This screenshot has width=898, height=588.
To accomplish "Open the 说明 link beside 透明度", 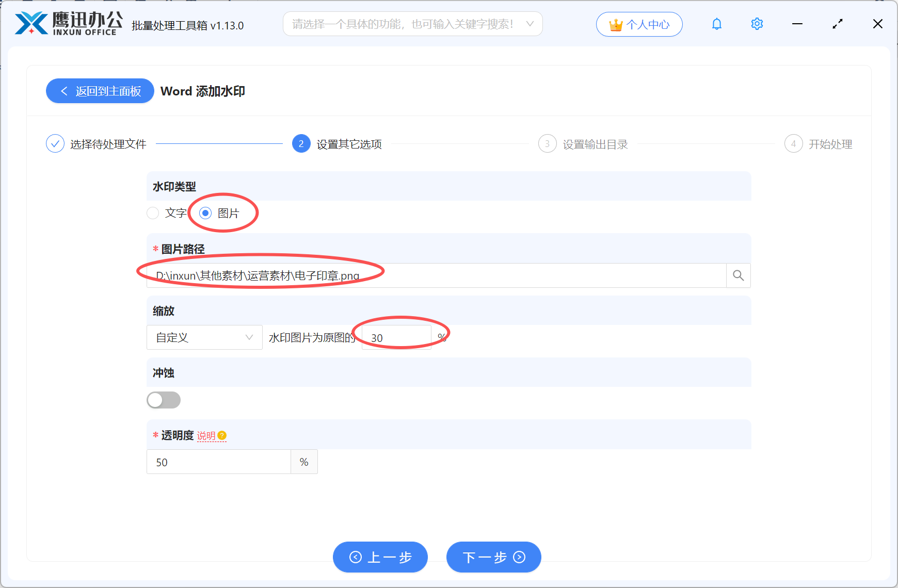I will coord(206,436).
